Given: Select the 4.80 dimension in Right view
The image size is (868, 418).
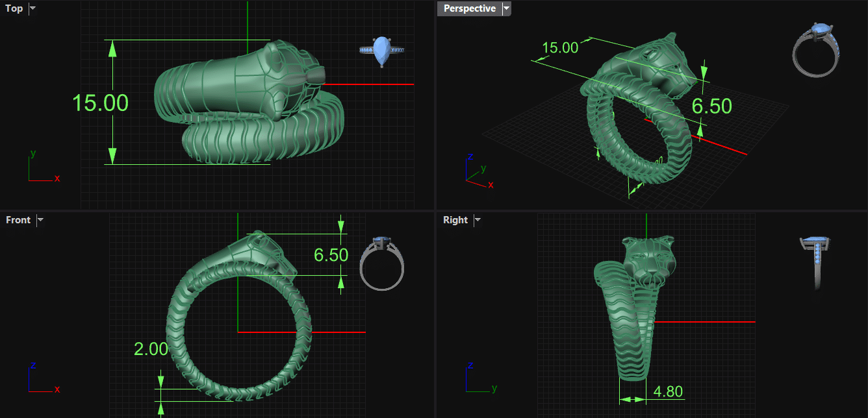Looking at the screenshot, I should click(x=667, y=392).
